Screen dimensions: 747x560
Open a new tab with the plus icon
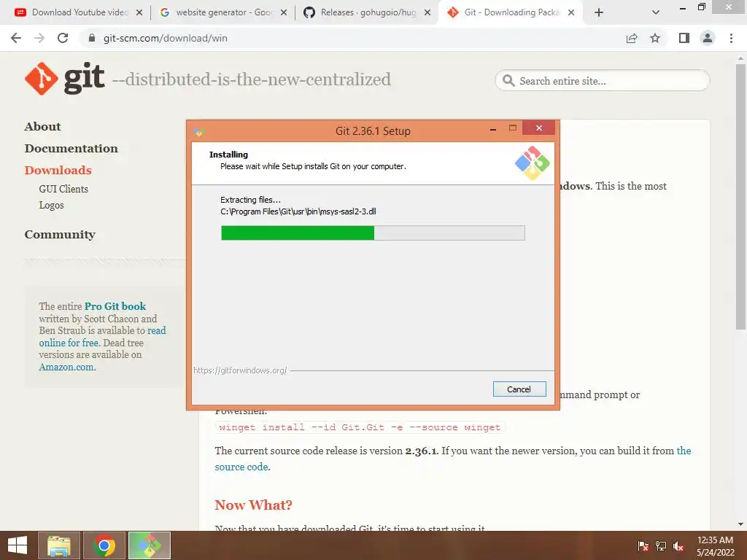pos(599,12)
